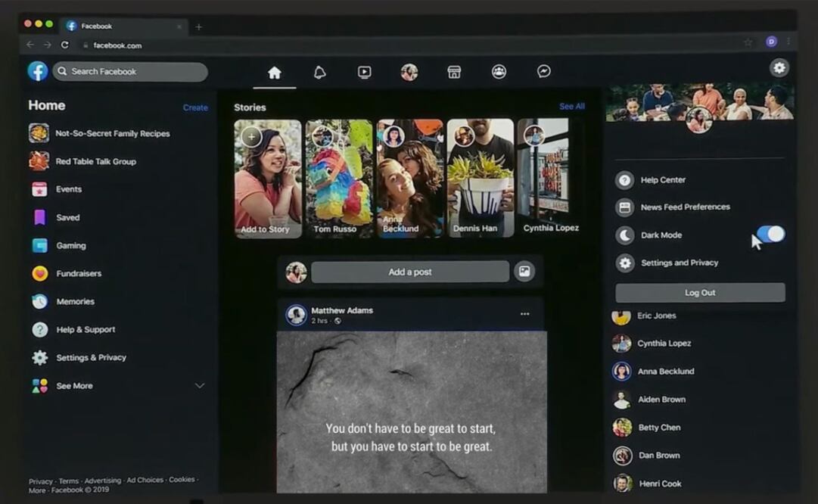818x504 pixels.
Task: Open the Groups icon in top navigation
Action: pos(498,72)
